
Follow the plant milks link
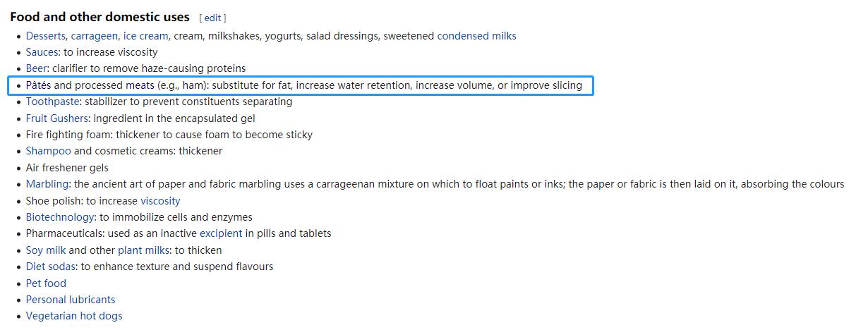click(x=143, y=250)
